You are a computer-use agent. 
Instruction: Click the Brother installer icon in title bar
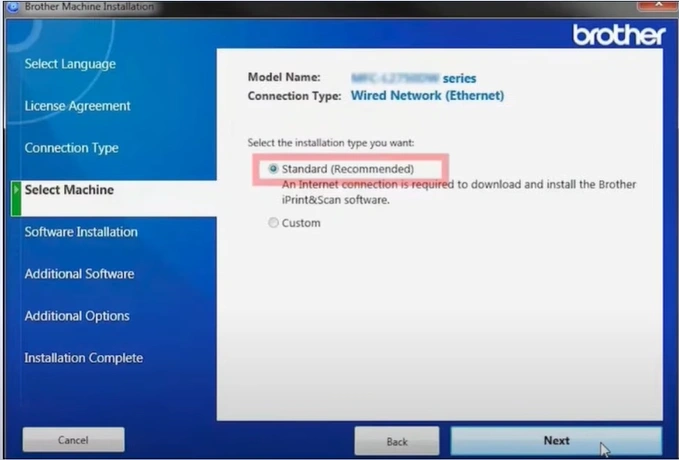(10, 7)
